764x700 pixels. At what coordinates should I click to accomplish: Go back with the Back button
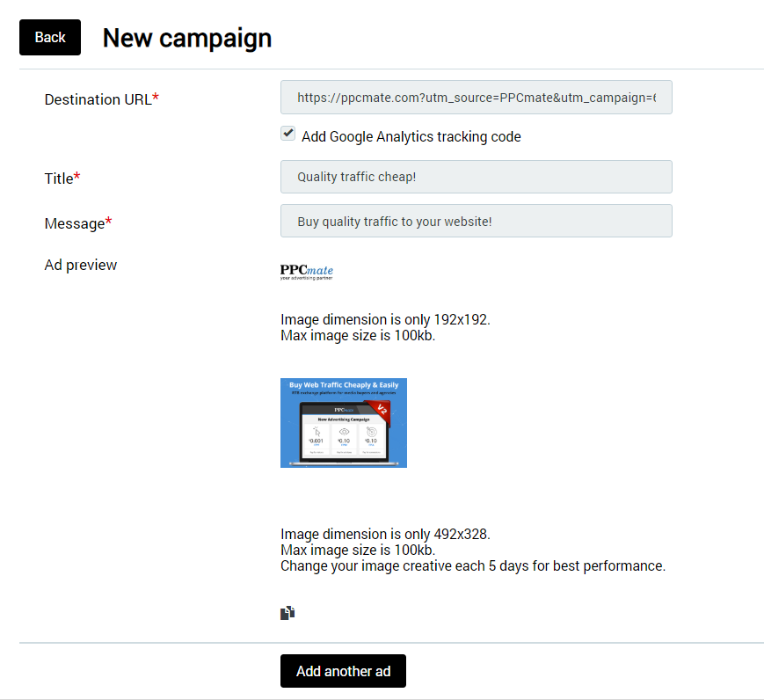pyautogui.click(x=50, y=37)
